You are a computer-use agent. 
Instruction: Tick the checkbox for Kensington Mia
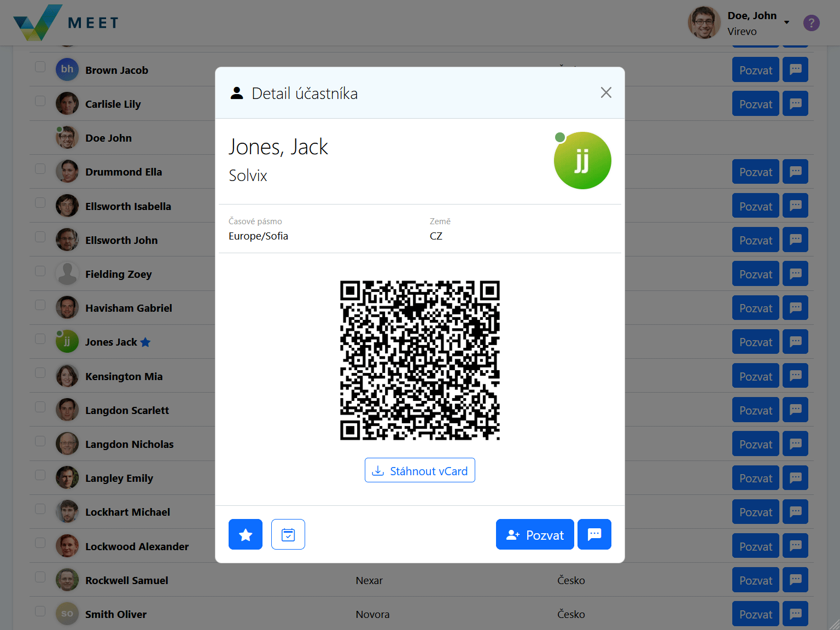pyautogui.click(x=40, y=373)
